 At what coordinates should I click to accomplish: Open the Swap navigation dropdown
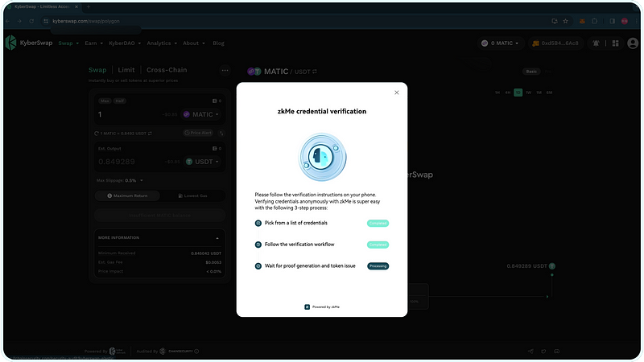[x=68, y=43]
